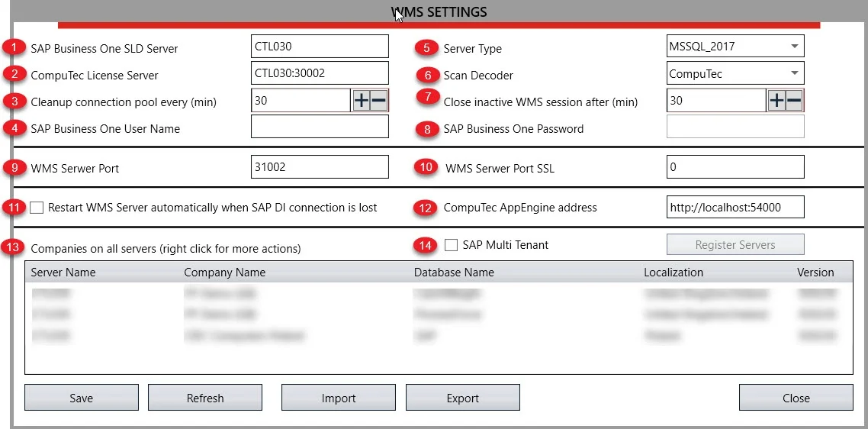This screenshot has width=868, height=429.
Task: Sort by Database Name column header
Action: 454,273
